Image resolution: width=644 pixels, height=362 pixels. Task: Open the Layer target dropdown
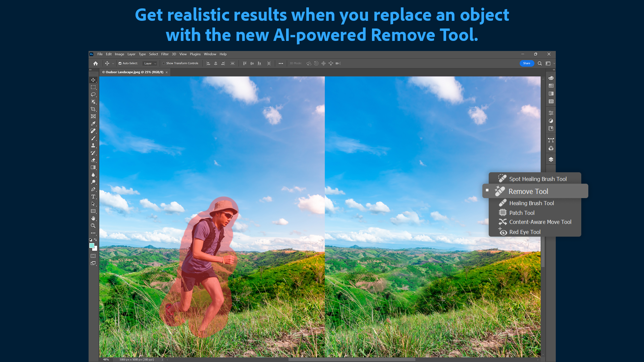tap(150, 63)
